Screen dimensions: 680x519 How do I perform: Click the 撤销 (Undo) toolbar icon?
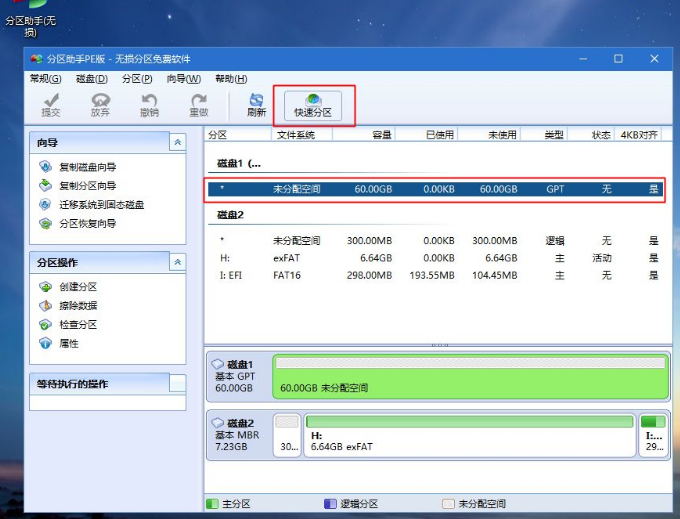[149, 104]
